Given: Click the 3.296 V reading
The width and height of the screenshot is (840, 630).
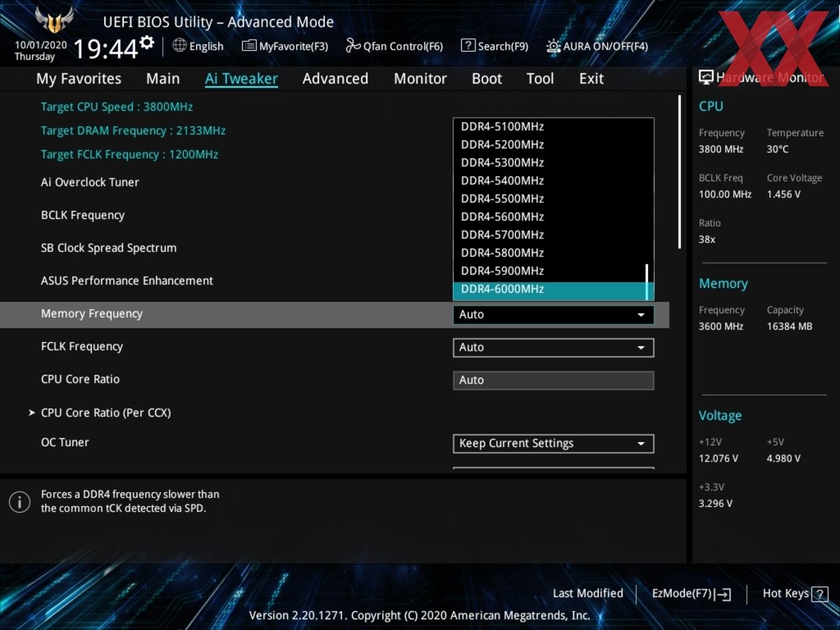Looking at the screenshot, I should (x=715, y=504).
